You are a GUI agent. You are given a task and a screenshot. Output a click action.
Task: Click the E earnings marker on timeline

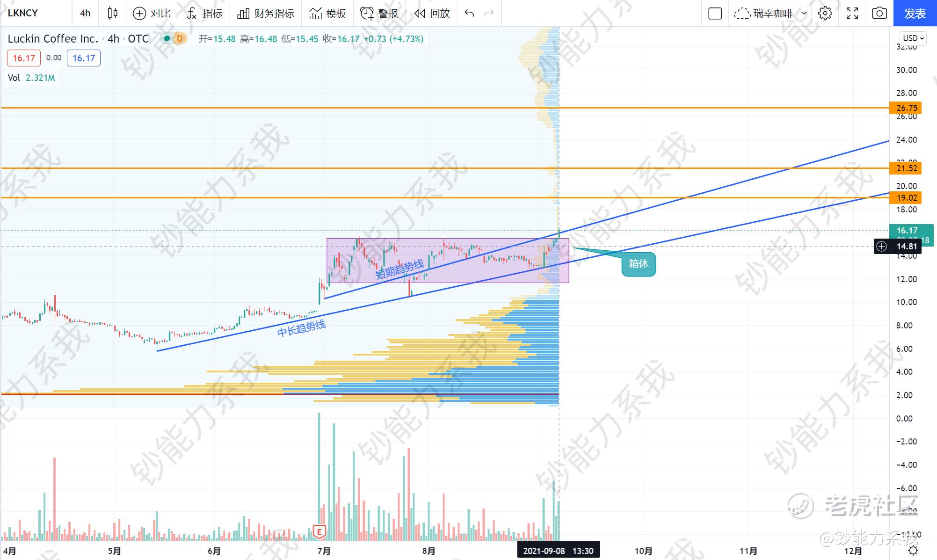pyautogui.click(x=320, y=531)
